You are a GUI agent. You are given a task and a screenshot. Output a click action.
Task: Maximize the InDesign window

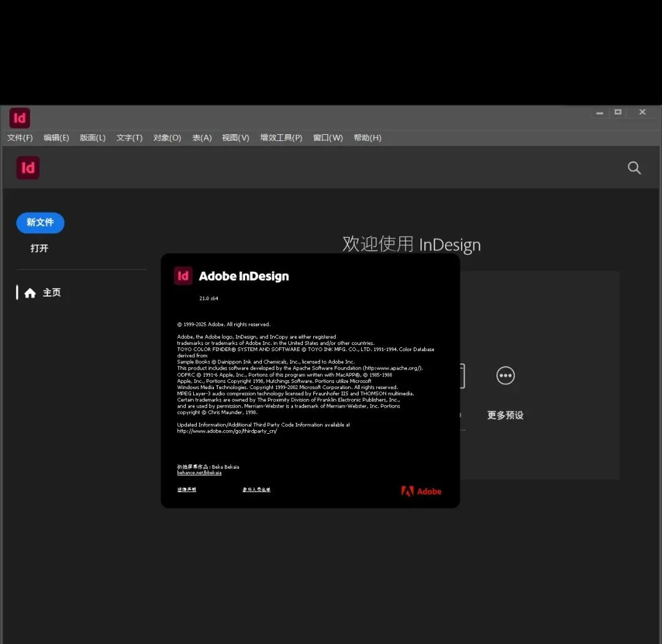618,112
